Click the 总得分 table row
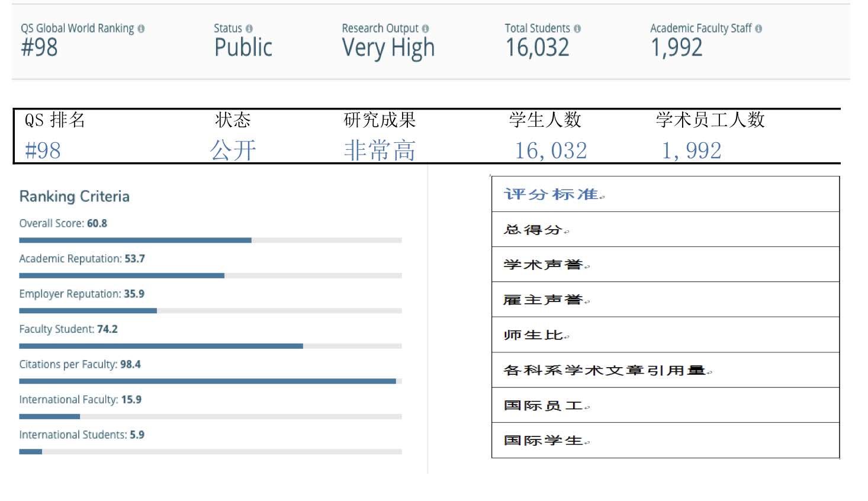This screenshot has height=501, width=868. [x=665, y=229]
